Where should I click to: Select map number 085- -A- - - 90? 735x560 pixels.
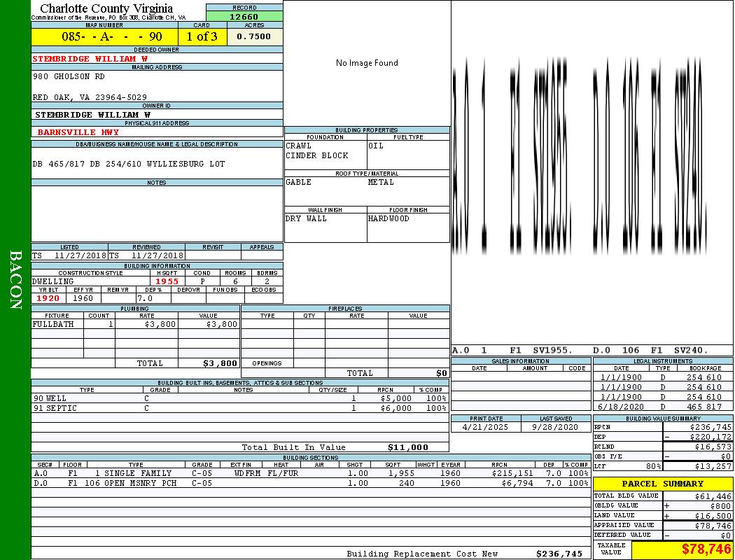coord(112,36)
